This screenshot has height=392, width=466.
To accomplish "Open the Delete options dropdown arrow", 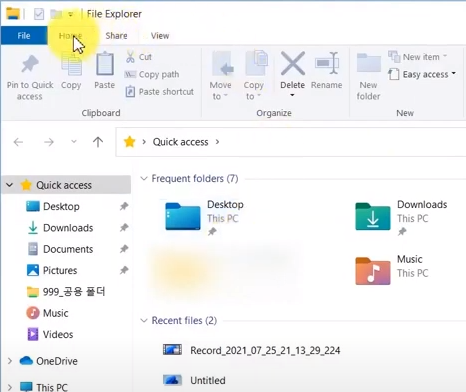I will pos(292,95).
